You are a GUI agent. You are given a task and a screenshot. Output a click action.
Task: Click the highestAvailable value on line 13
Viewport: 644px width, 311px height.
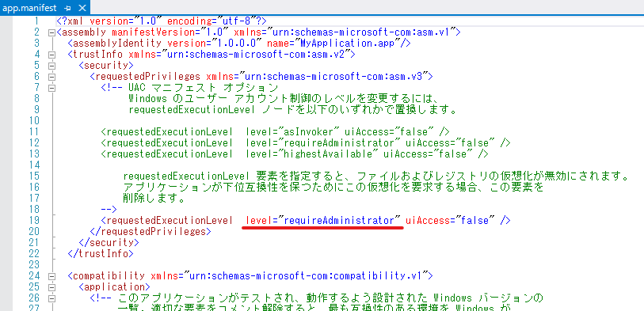328,154
